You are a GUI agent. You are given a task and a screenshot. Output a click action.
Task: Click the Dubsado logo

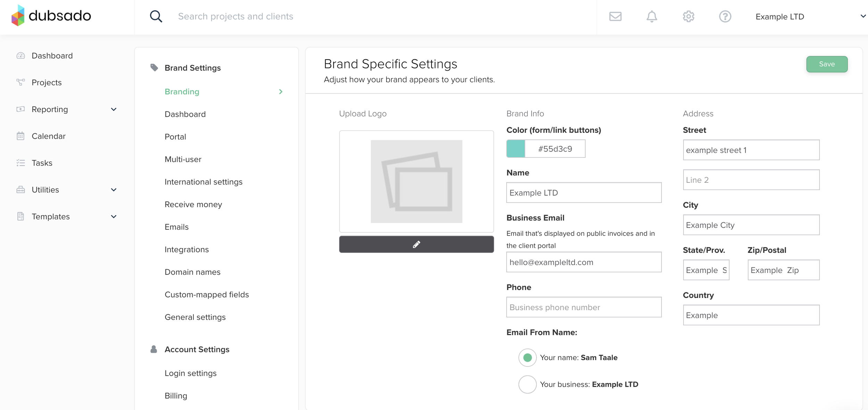[x=51, y=16]
